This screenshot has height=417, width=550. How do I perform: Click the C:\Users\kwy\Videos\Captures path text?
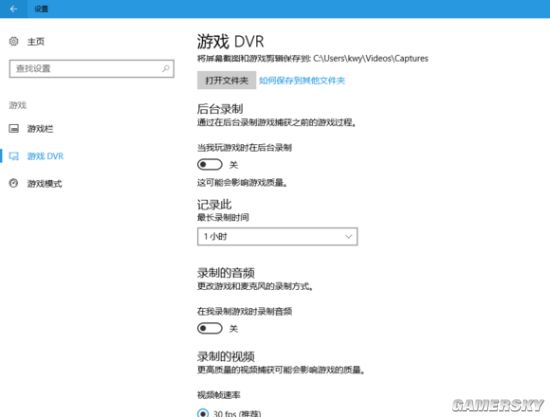coord(371,58)
